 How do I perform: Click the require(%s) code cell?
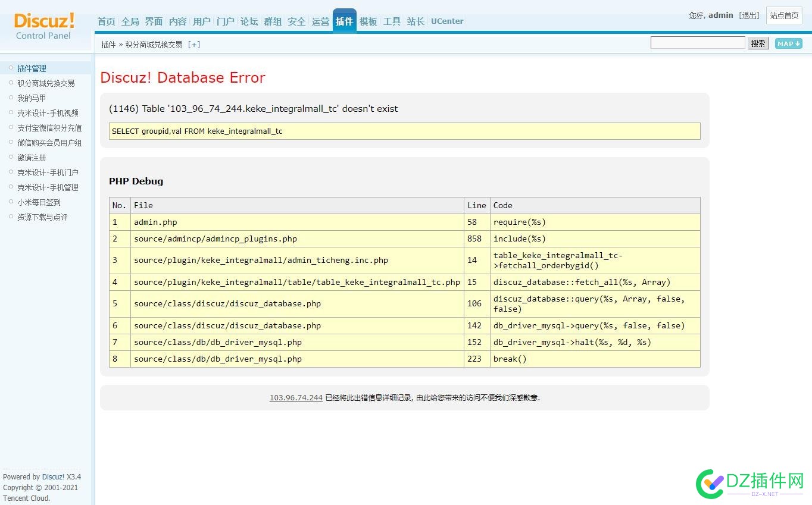(x=595, y=222)
